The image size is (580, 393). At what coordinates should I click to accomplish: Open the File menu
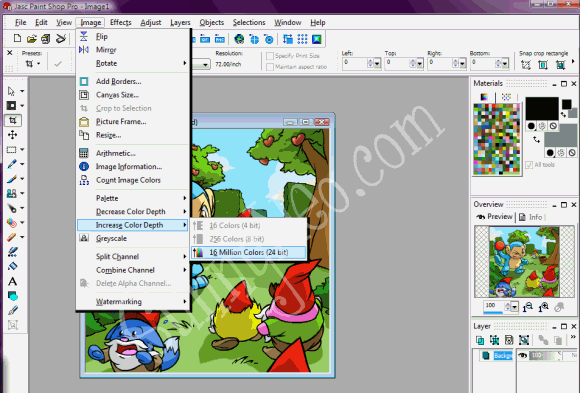[20, 23]
